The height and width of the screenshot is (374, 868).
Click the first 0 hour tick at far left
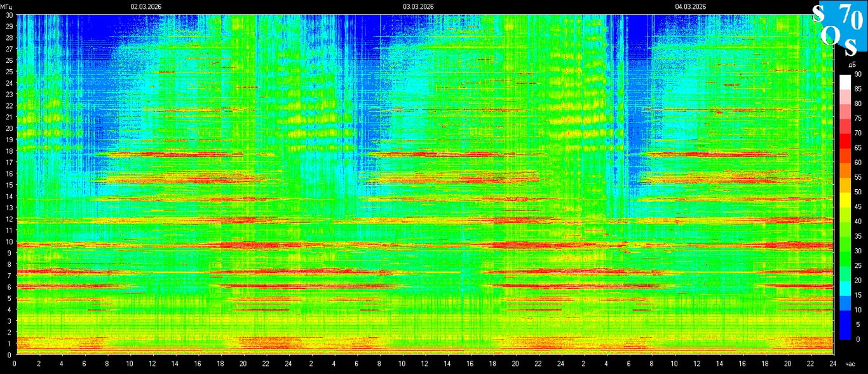[15, 364]
